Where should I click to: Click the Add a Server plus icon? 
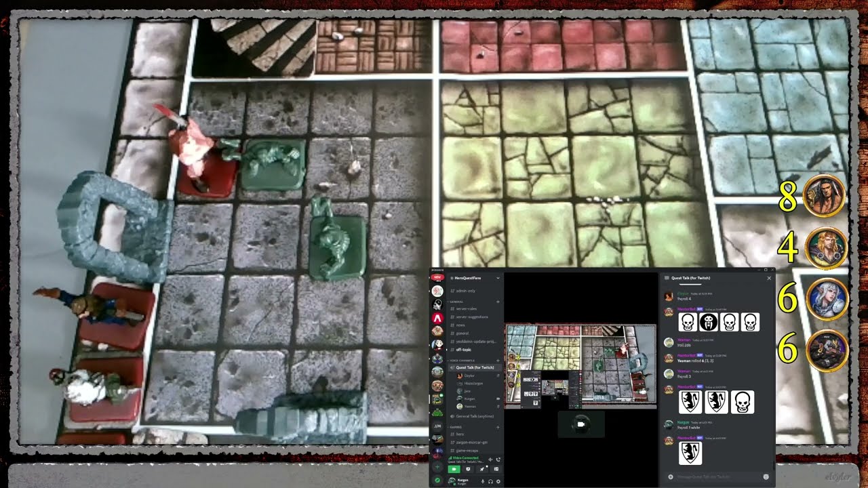(437, 467)
